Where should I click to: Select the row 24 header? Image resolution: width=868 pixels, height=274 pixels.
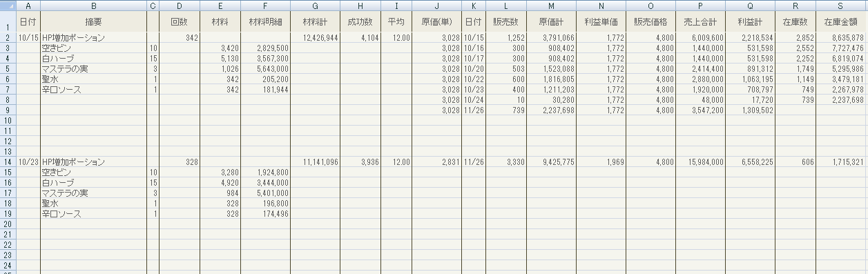[x=8, y=265]
